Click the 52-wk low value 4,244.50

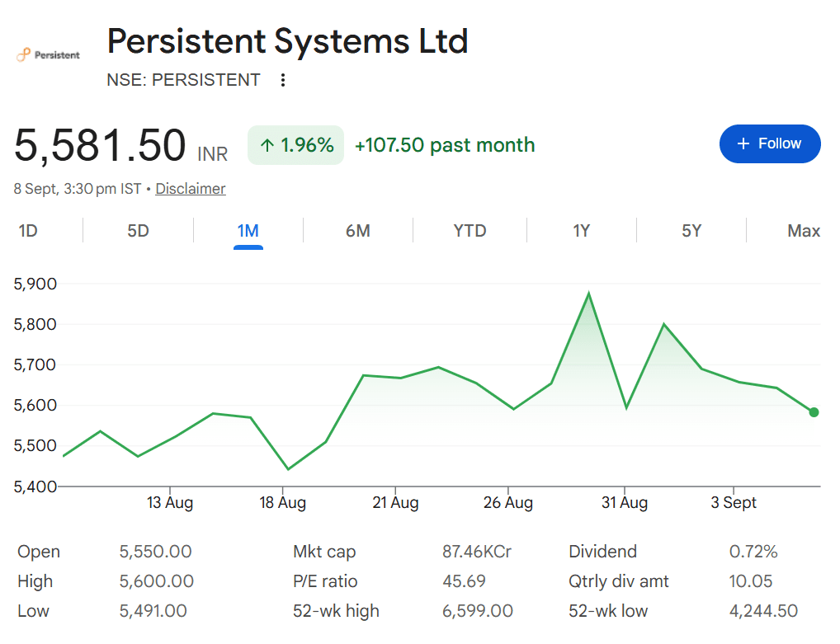pyautogui.click(x=763, y=611)
